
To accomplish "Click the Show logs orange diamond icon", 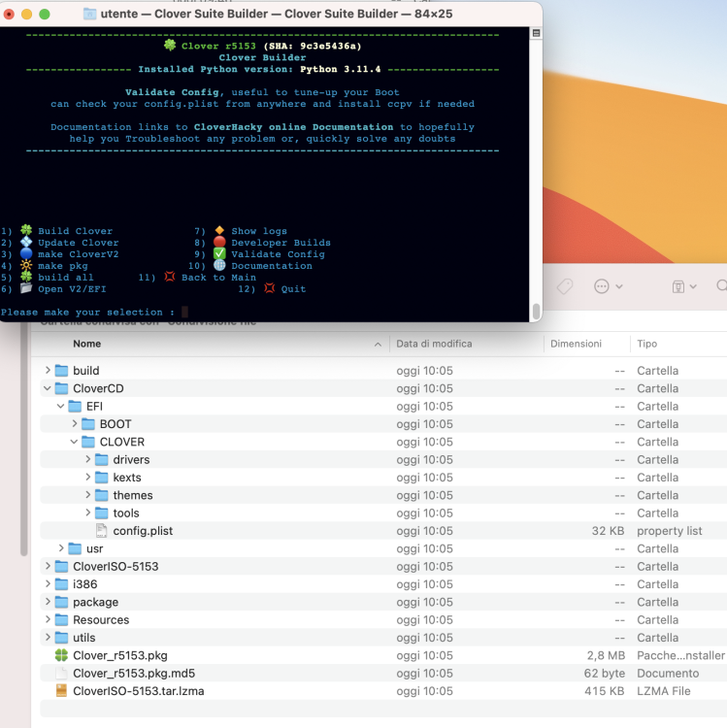I will (219, 230).
